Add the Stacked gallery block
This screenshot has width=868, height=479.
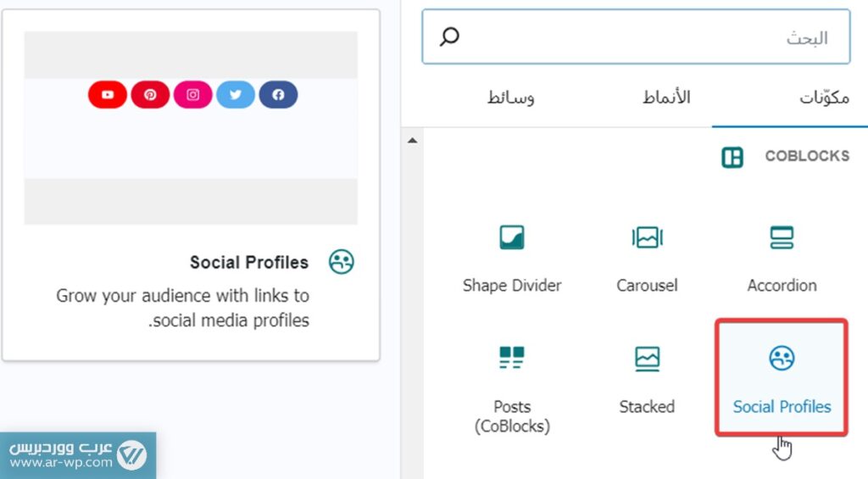(647, 359)
